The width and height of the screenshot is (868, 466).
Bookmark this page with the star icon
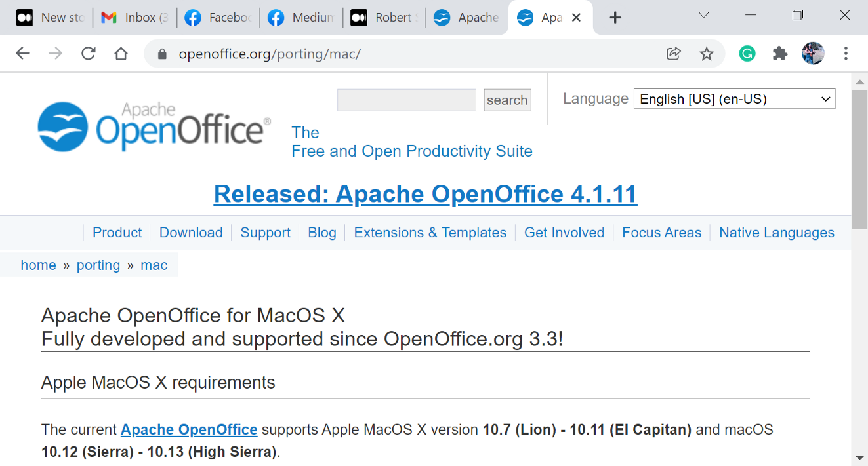pos(707,54)
